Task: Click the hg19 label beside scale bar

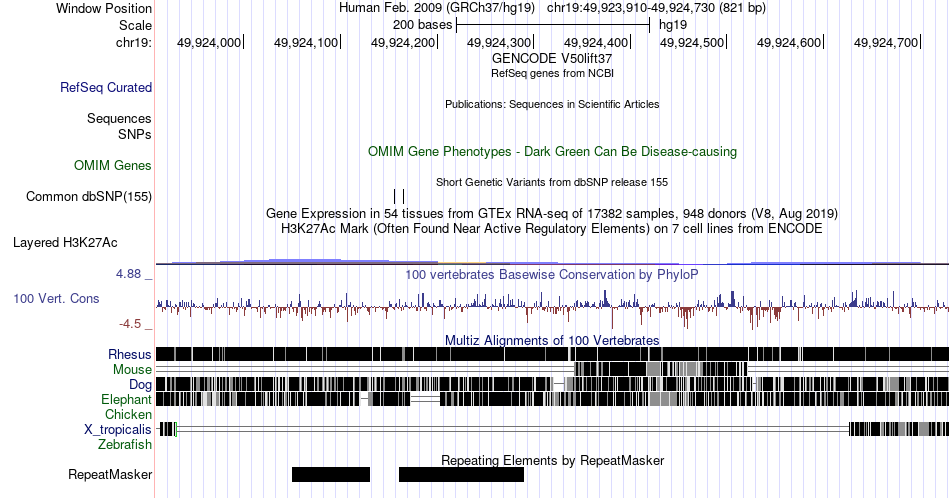Action: [x=673, y=25]
